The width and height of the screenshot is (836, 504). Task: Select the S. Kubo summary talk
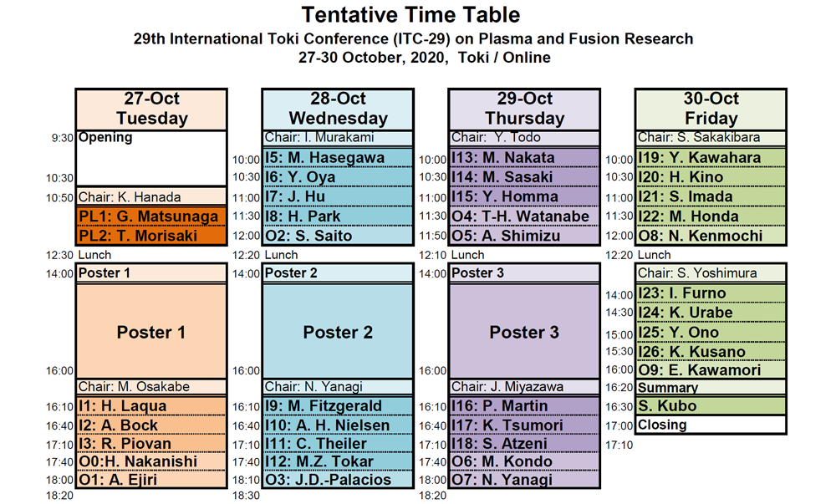coord(711,406)
